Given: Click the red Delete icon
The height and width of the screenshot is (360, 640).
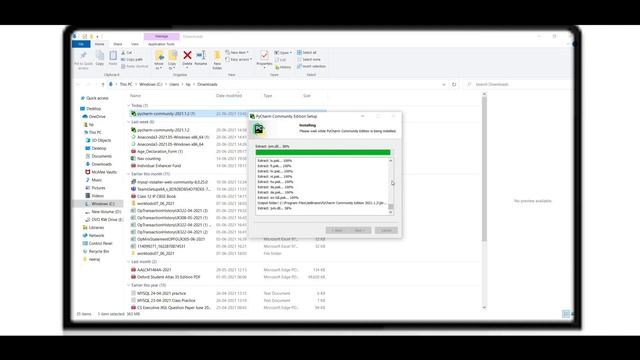Looking at the screenshot, I should (x=187, y=55).
